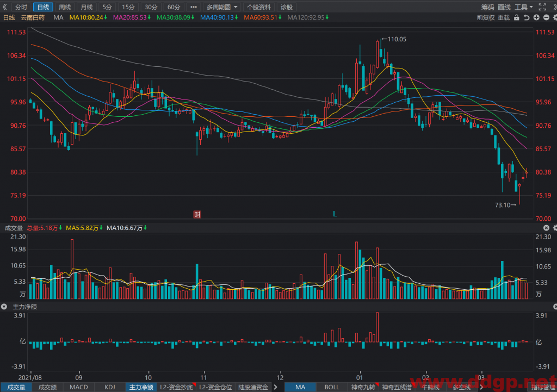Click 重载 reload data
557x392 pixels.
[x=504, y=17]
